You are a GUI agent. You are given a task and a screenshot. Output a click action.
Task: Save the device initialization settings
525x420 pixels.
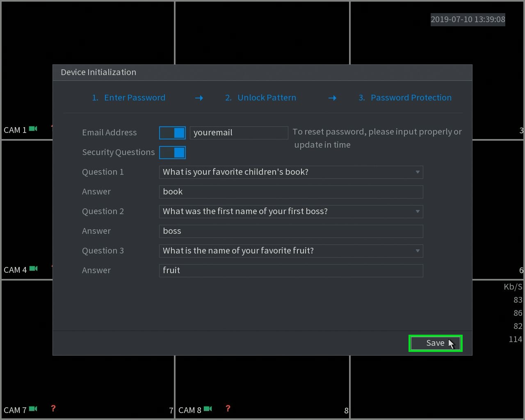pos(436,343)
